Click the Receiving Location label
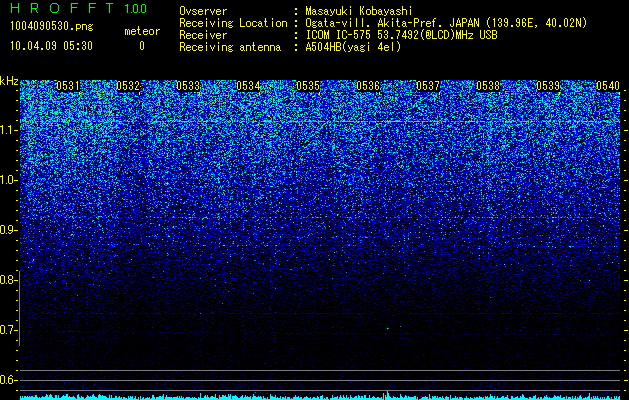 click(x=233, y=23)
